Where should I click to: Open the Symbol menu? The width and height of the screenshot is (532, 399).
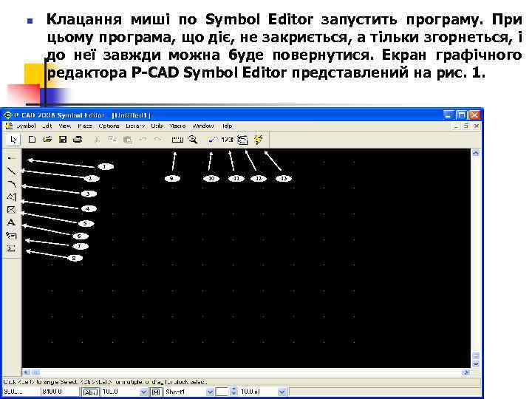[26, 126]
